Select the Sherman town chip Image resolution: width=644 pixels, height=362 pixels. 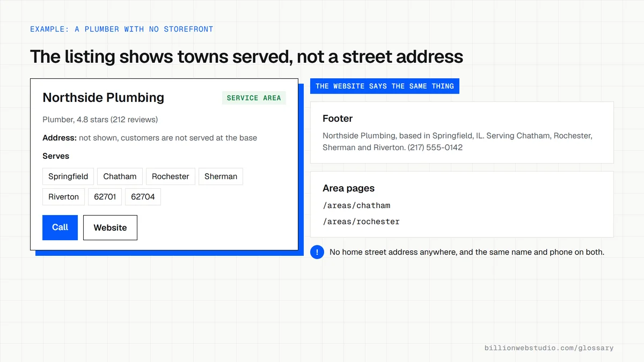pos(221,176)
